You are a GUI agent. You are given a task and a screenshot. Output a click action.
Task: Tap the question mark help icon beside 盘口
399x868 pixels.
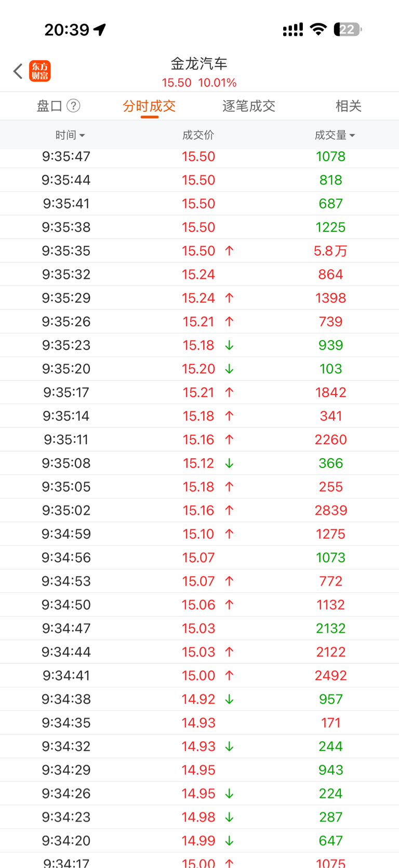point(74,106)
